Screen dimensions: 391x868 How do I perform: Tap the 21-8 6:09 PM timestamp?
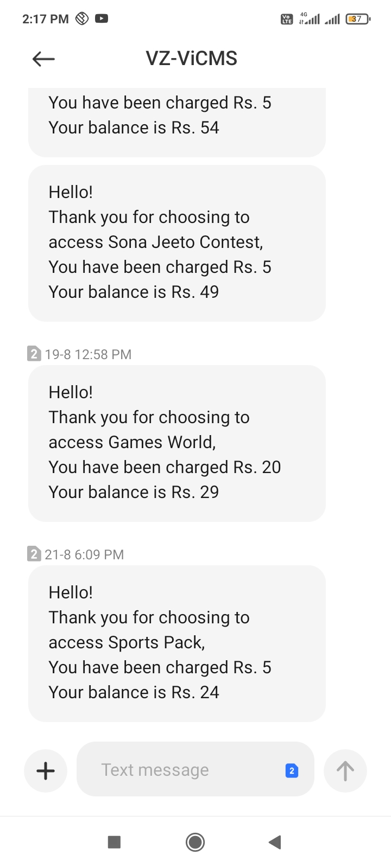point(84,554)
